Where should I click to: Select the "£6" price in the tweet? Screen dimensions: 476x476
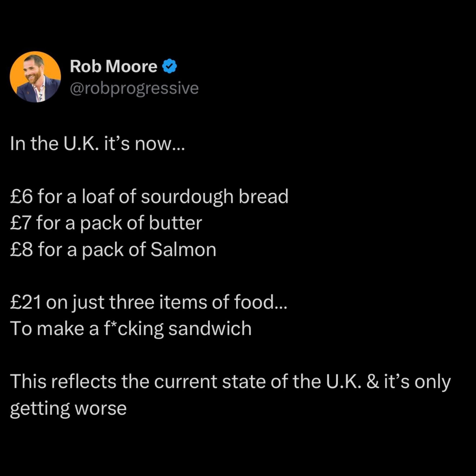click(21, 197)
